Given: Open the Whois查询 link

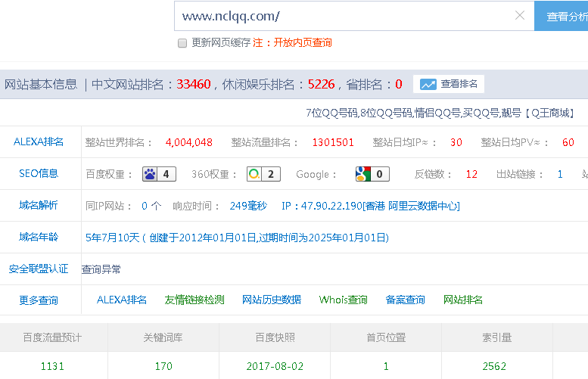Looking at the screenshot, I should tap(344, 300).
